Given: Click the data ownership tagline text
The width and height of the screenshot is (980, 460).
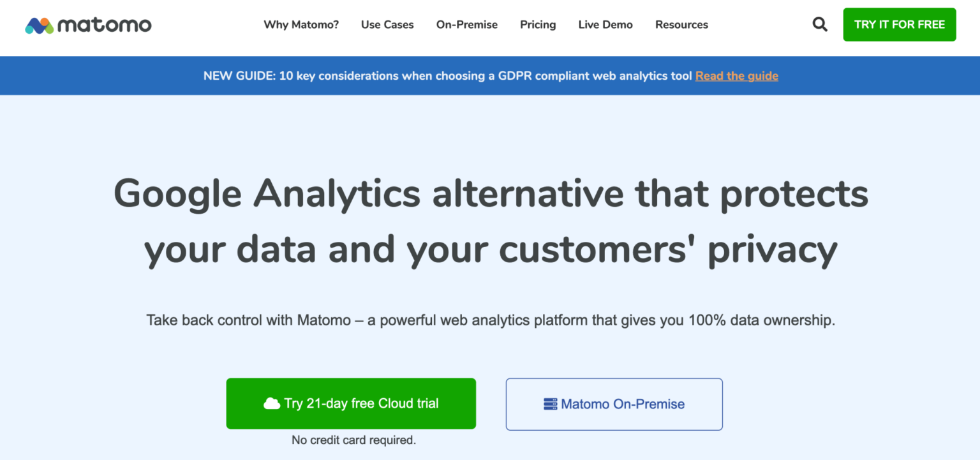Looking at the screenshot, I should (490, 320).
